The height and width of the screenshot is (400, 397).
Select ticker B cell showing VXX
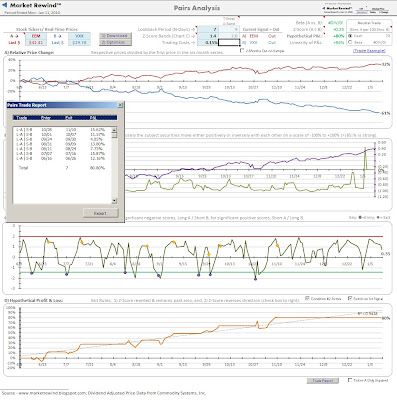point(79,36)
